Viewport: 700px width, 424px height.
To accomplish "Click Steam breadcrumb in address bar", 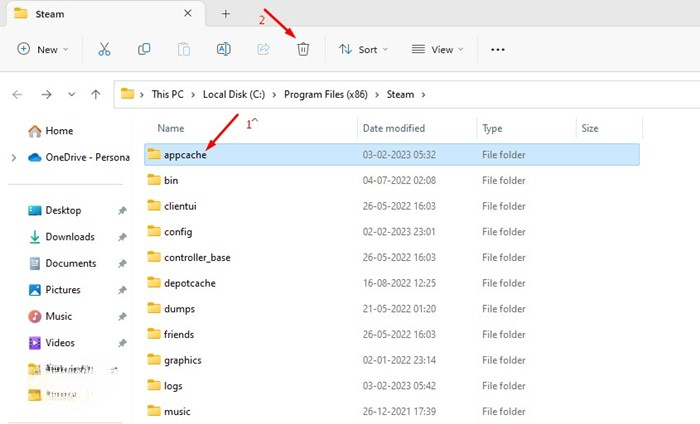I will pos(400,94).
